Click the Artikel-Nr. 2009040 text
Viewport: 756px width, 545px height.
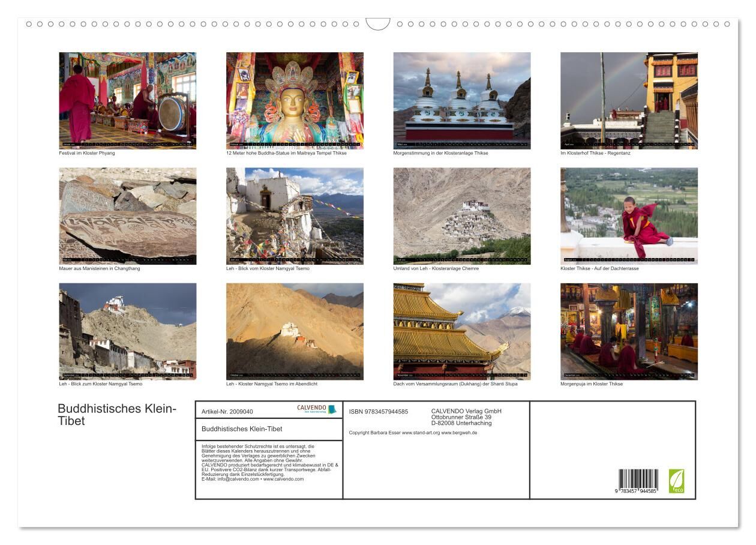pos(227,412)
